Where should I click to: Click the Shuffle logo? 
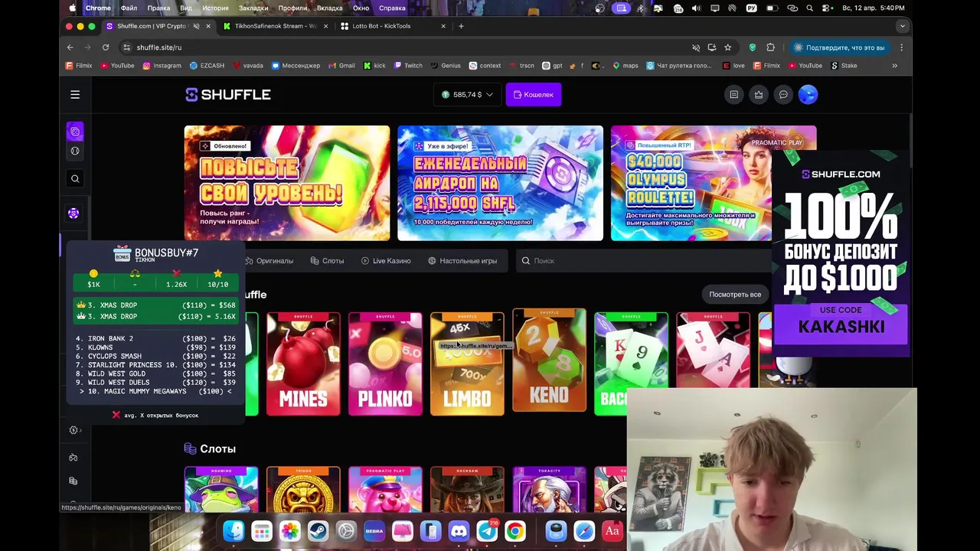click(x=228, y=94)
